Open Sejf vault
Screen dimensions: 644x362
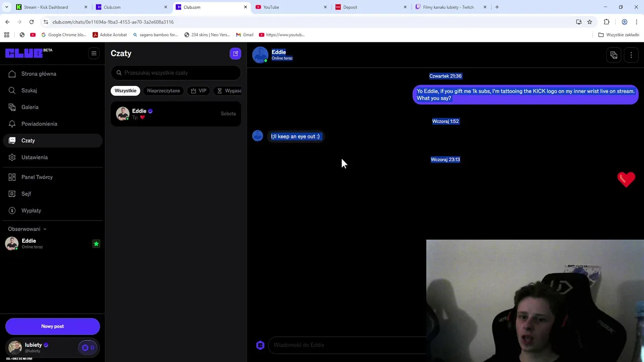point(52,194)
